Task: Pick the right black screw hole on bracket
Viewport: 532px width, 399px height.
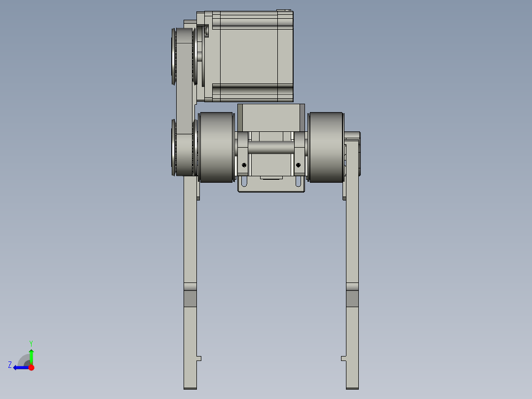Action: (298, 165)
